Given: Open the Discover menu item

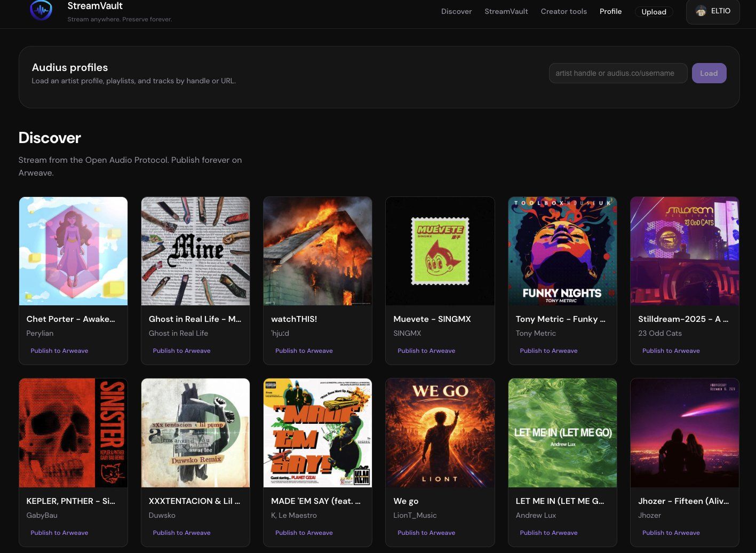Looking at the screenshot, I should pyautogui.click(x=456, y=11).
